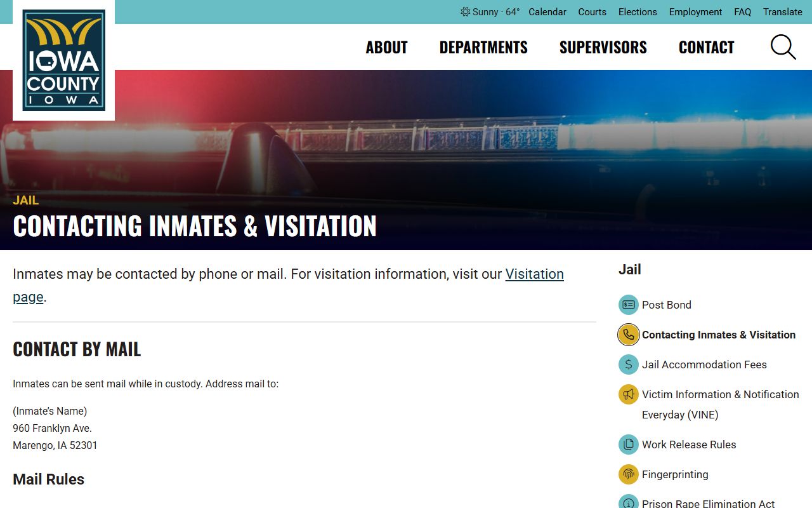
Task: Open Prison Rape Elimination Act link
Action: click(x=708, y=503)
